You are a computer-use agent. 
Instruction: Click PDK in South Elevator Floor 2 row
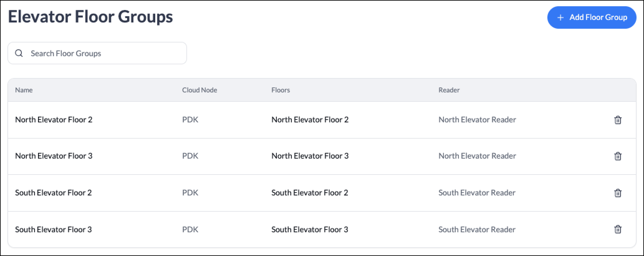[190, 193]
